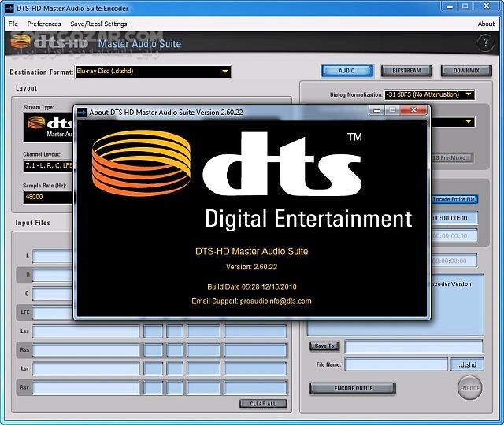Open the File menu

tap(13, 24)
